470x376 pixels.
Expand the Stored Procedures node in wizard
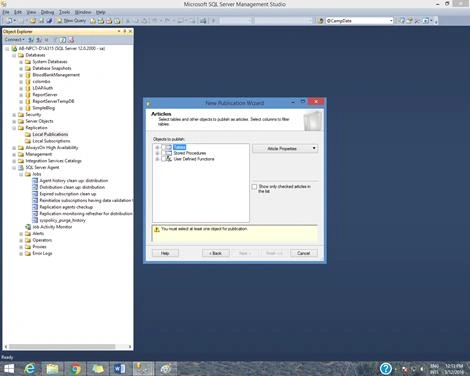pyautogui.click(x=157, y=153)
